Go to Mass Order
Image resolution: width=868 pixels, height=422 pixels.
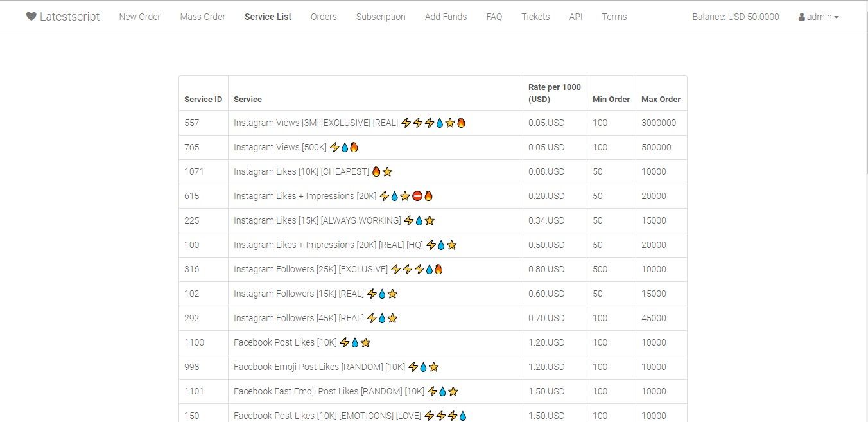(x=203, y=17)
